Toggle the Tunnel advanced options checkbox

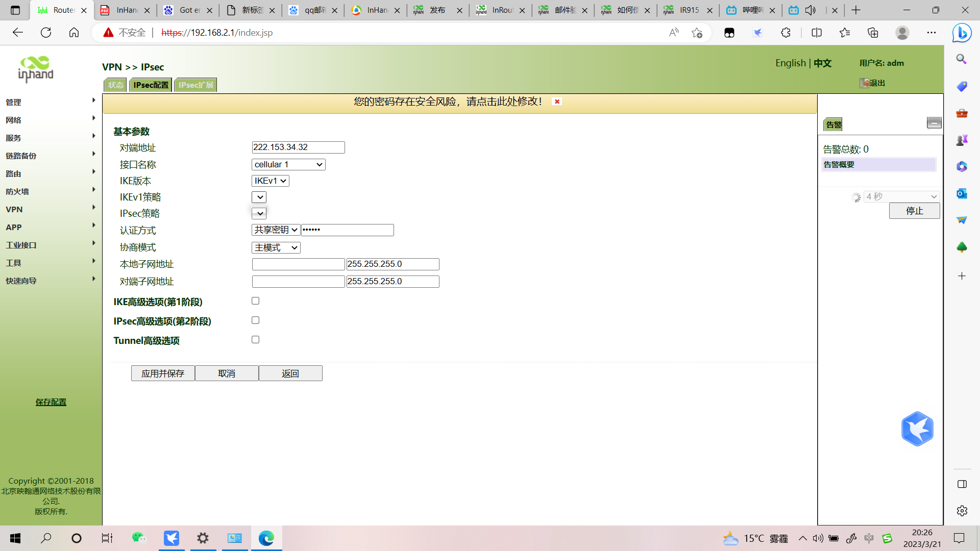coord(255,340)
